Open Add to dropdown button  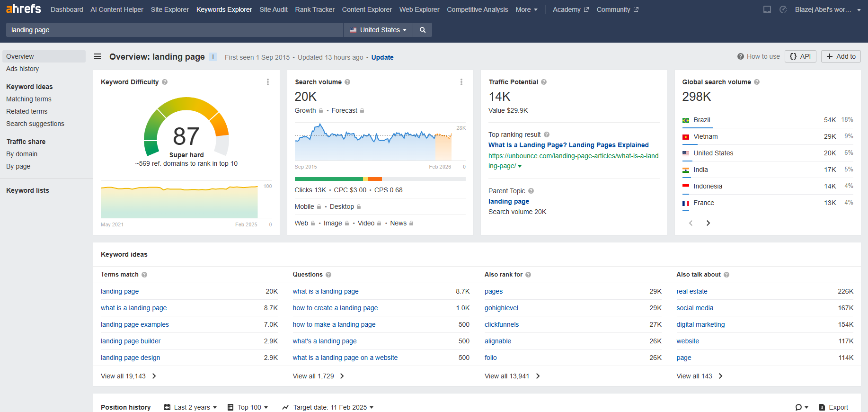pyautogui.click(x=841, y=56)
